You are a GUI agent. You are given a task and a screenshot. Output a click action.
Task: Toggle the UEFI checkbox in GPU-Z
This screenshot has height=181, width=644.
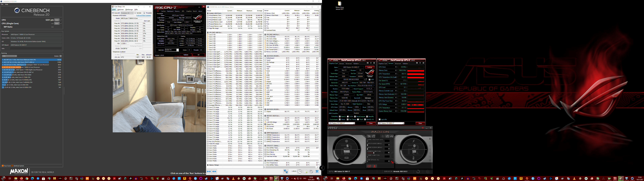[370, 79]
